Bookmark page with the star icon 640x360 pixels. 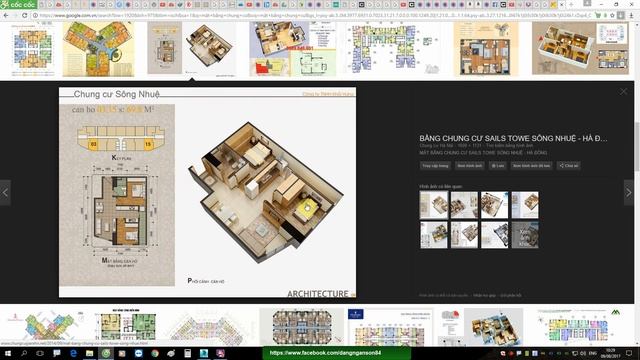612,15
